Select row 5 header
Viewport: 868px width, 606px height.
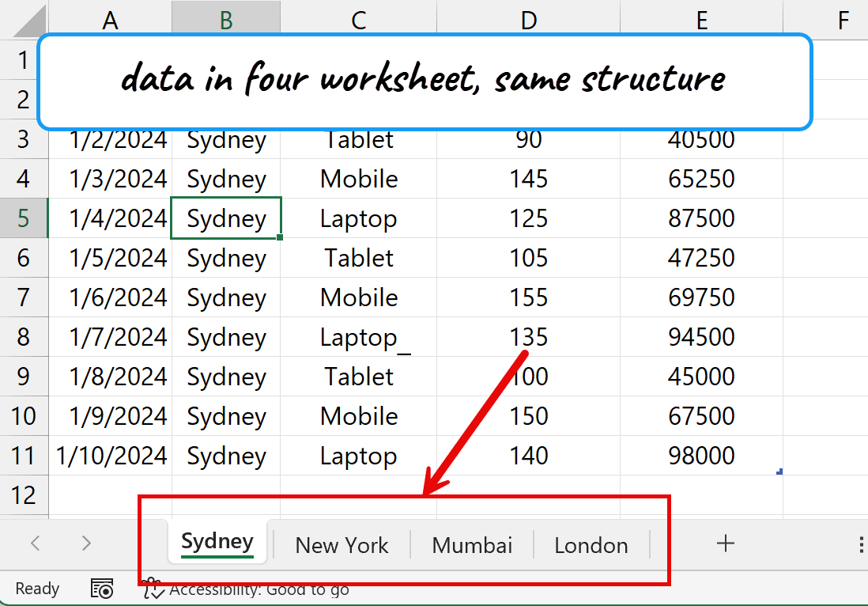point(23,218)
